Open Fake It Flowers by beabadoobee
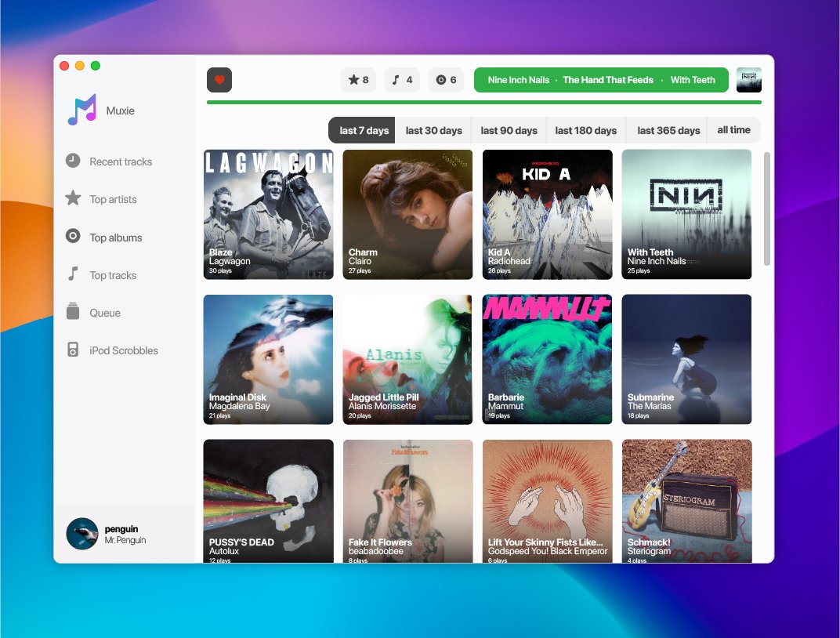Image resolution: width=840 pixels, height=638 pixels. pos(407,501)
